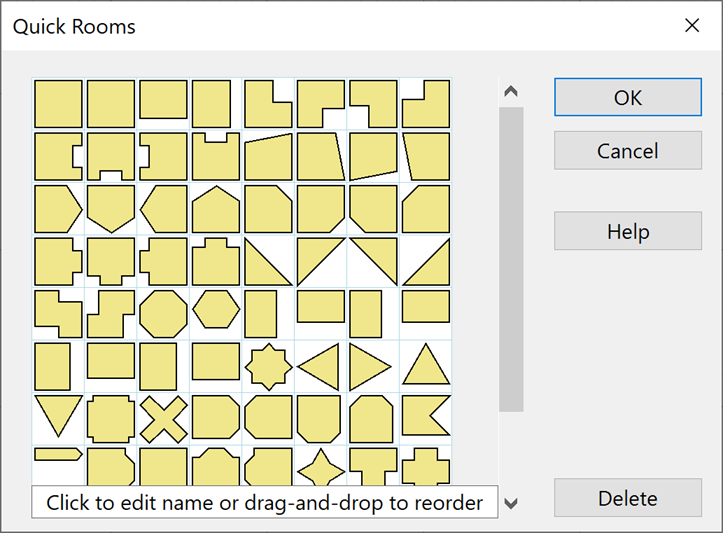This screenshot has width=723, height=533.
Task: Pick the room with a notched-arrow cutout
Action: (x=425, y=418)
